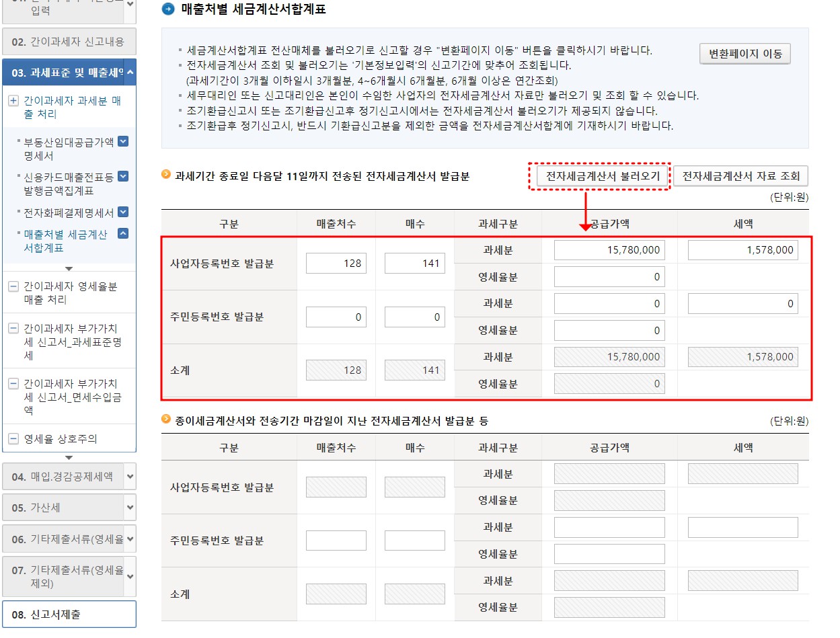Click the 변환페이지 이동 button
Screen dimensions: 840x638
tap(744, 54)
